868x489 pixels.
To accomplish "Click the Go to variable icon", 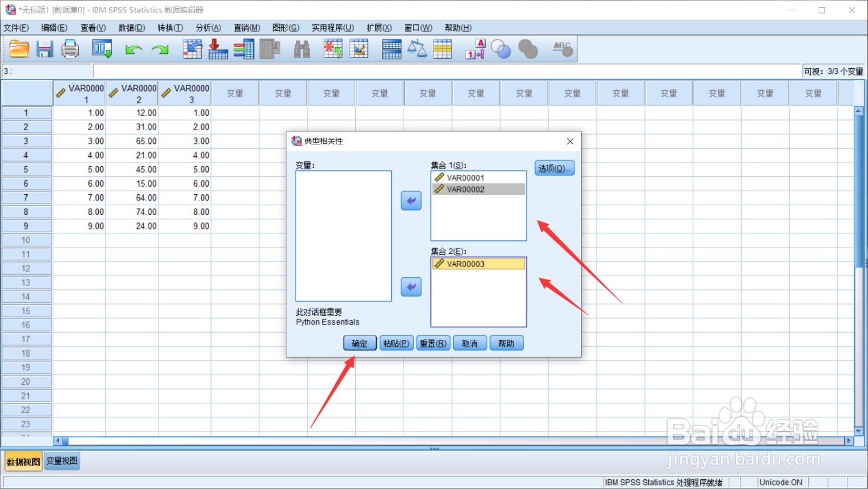I will coord(218,49).
